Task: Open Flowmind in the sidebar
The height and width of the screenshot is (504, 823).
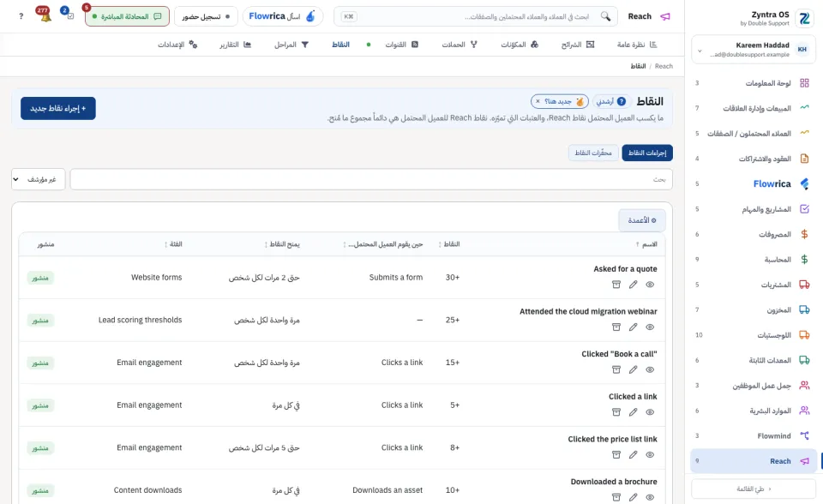Action: coord(753,435)
